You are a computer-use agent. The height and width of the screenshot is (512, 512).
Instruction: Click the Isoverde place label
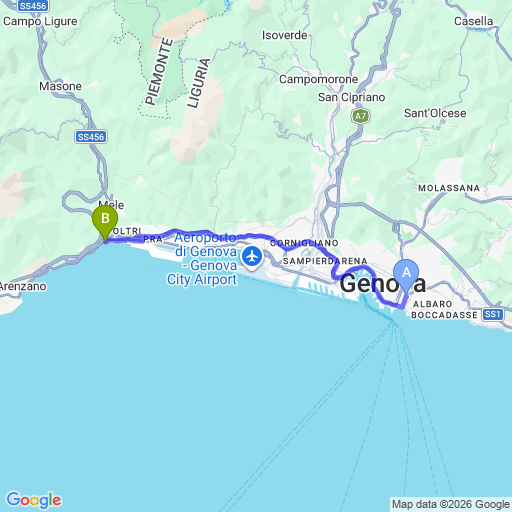[284, 35]
